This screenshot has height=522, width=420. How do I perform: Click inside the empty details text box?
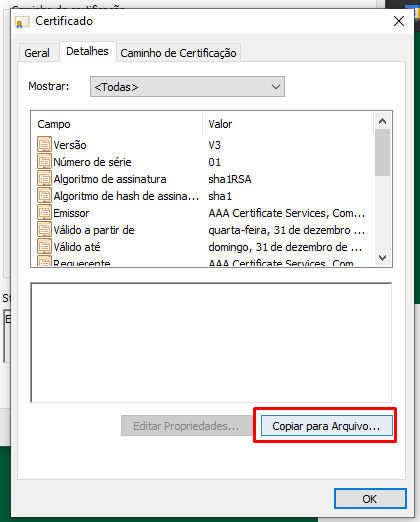[211, 343]
